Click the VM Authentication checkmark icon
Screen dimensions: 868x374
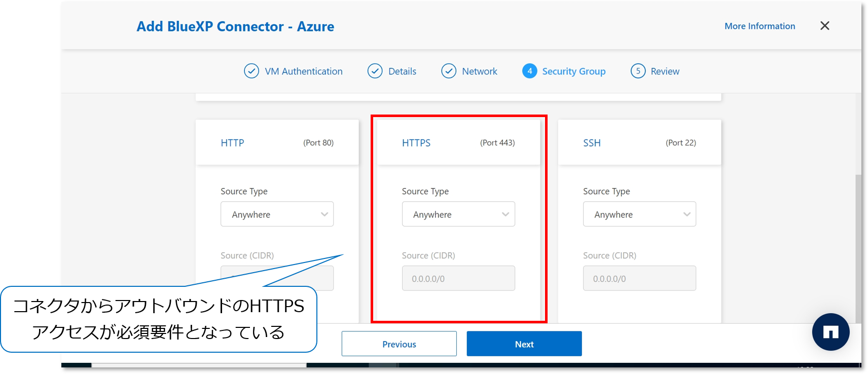click(251, 71)
